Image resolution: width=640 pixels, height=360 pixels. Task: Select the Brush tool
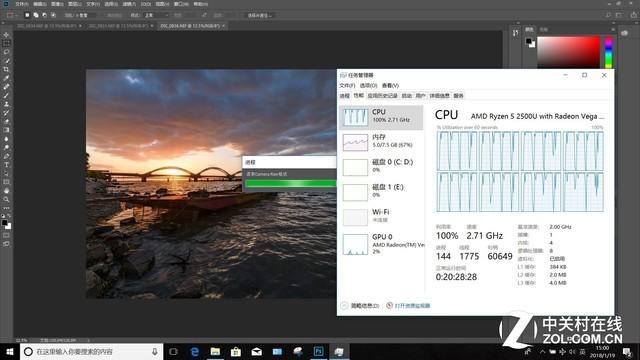(x=6, y=96)
